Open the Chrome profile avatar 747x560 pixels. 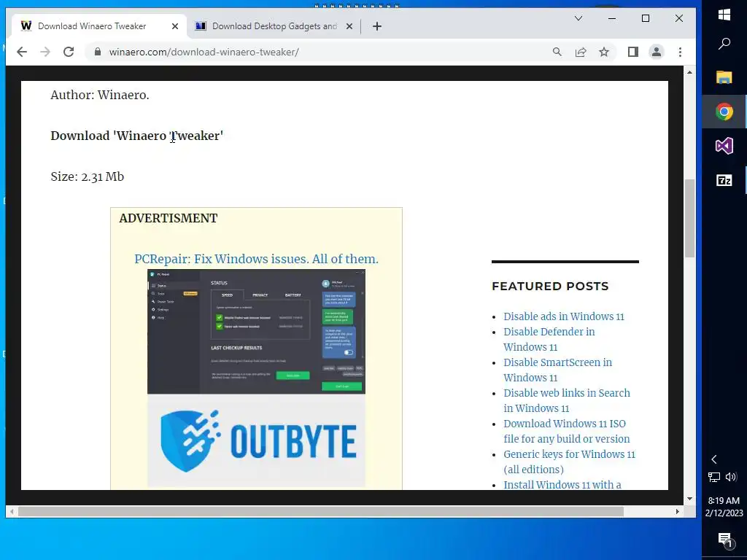pos(657,52)
